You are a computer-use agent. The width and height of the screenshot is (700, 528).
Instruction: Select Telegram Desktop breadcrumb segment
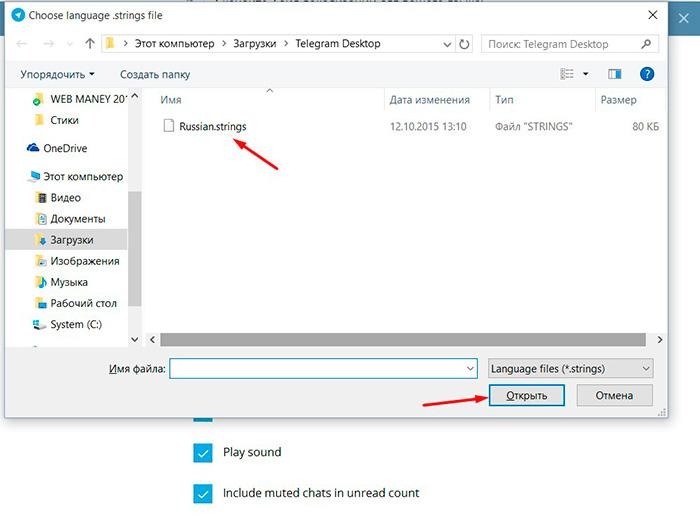pyautogui.click(x=338, y=44)
